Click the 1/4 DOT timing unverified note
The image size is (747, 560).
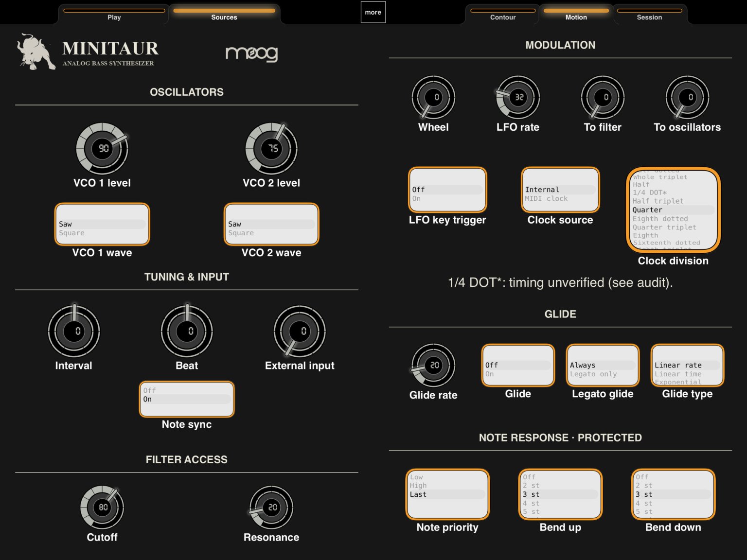point(560,282)
